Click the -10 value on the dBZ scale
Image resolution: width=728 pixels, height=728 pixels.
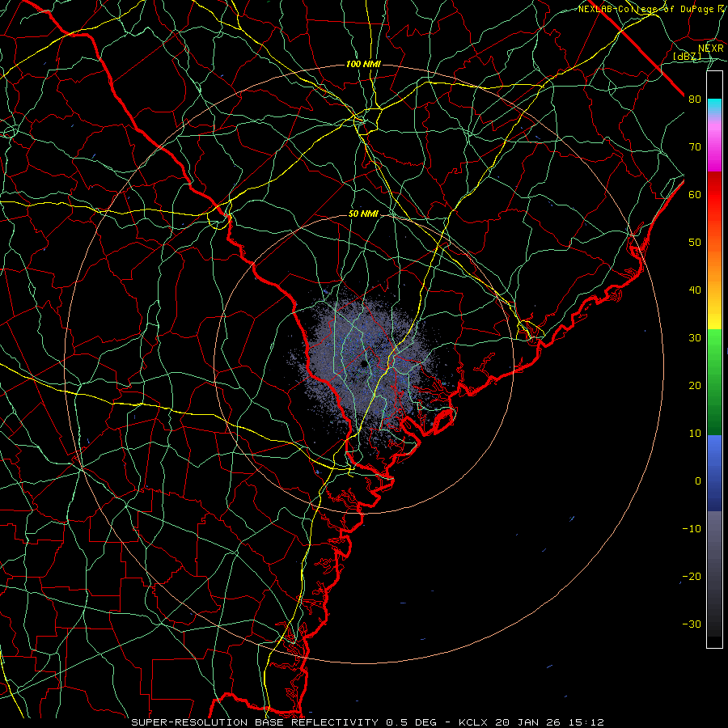click(x=692, y=529)
